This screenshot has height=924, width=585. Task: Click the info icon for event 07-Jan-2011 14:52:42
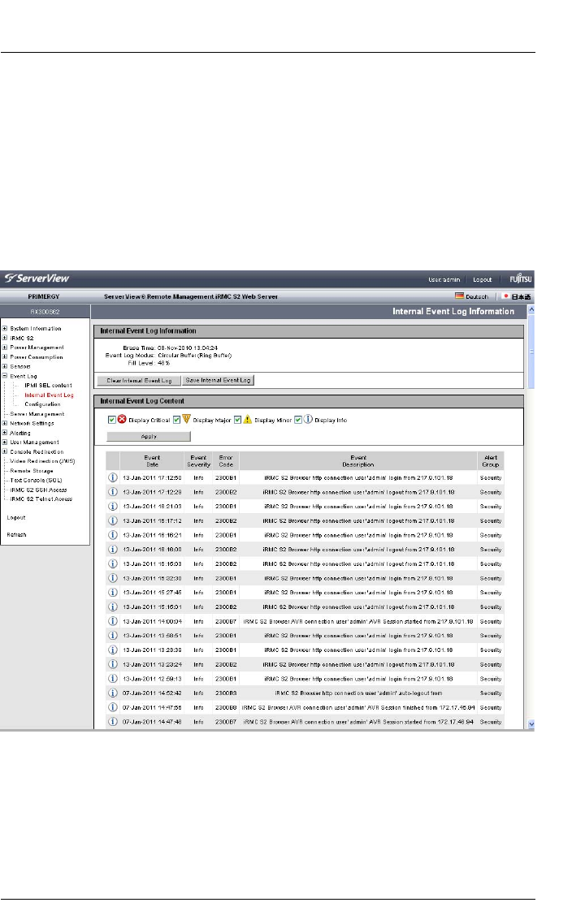click(x=113, y=693)
